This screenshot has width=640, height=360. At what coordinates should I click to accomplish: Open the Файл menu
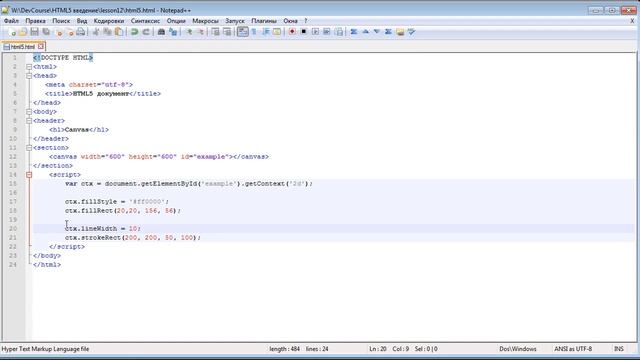point(11,21)
